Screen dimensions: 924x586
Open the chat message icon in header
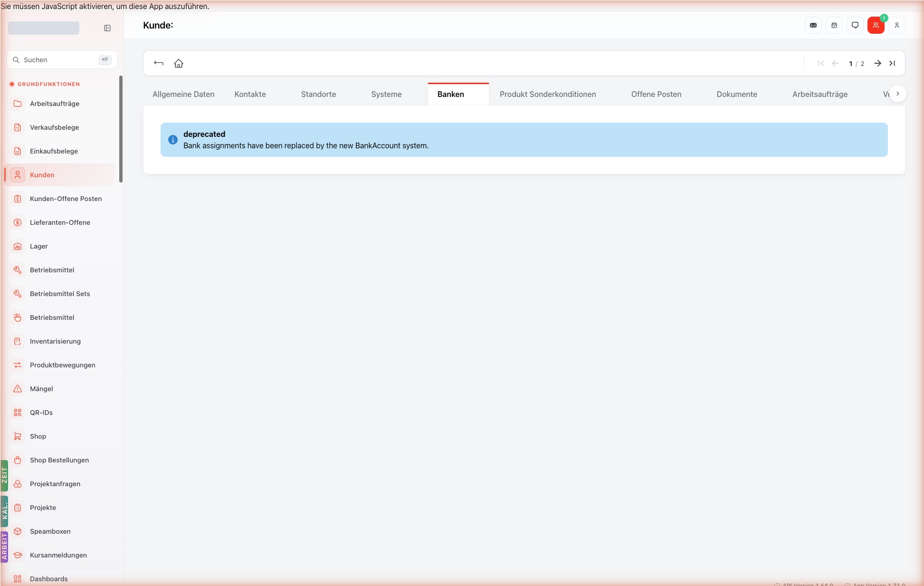click(x=855, y=25)
